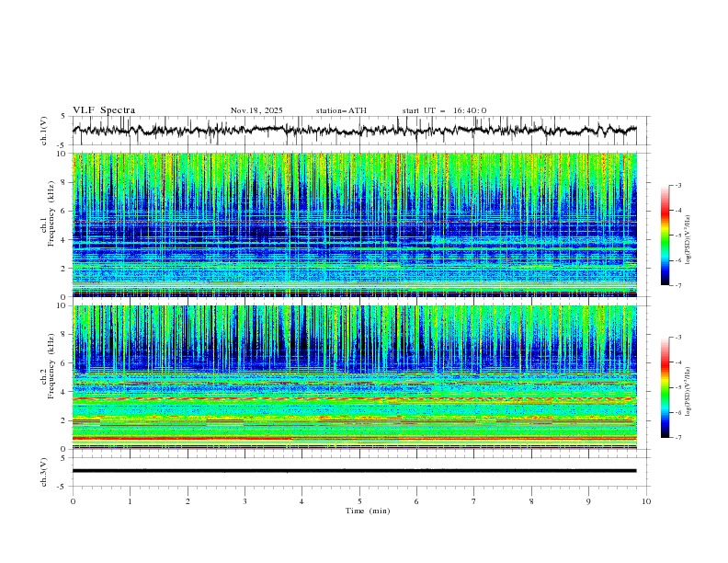Screen dimensions: 728x563
Task: Click time axis tick label "3"
Action: (x=245, y=501)
